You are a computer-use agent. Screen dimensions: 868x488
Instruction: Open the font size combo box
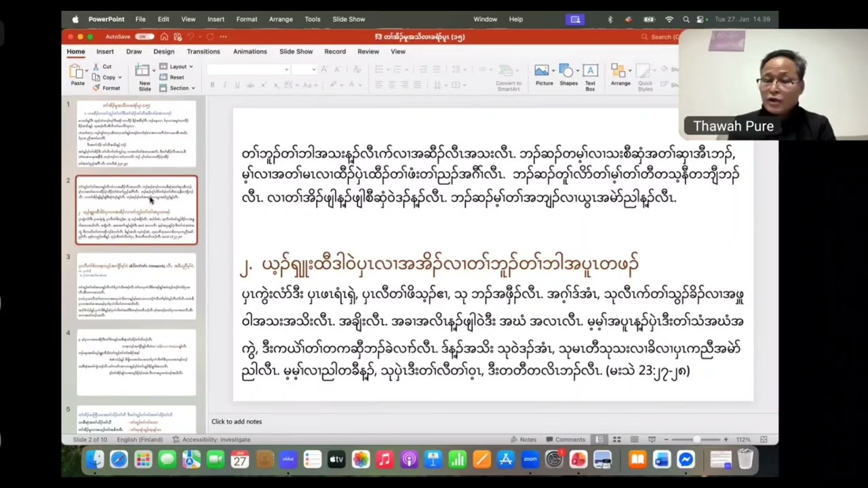pyautogui.click(x=304, y=69)
